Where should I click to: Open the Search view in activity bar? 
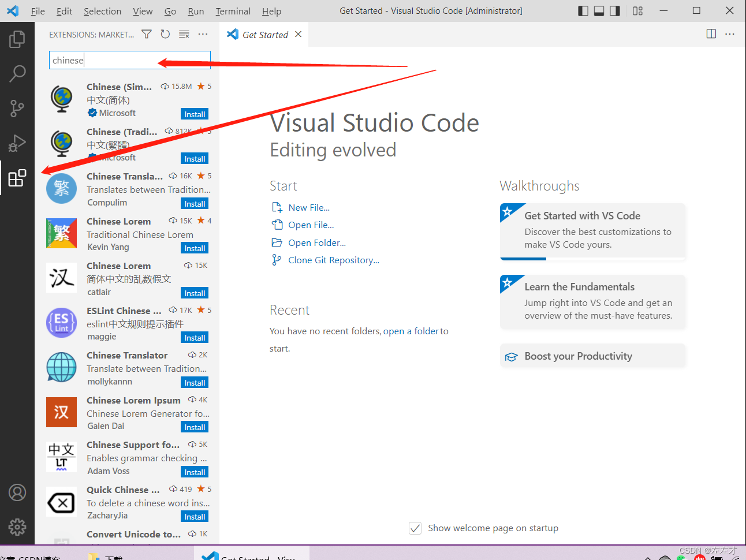(x=17, y=73)
